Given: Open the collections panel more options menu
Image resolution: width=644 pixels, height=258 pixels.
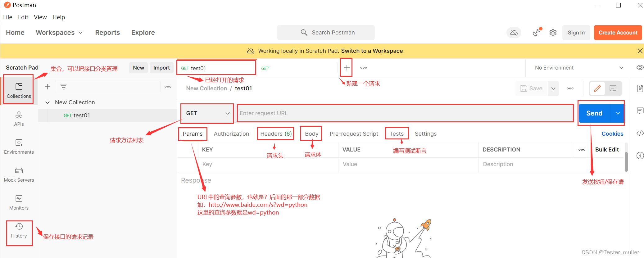Looking at the screenshot, I should pos(168,87).
